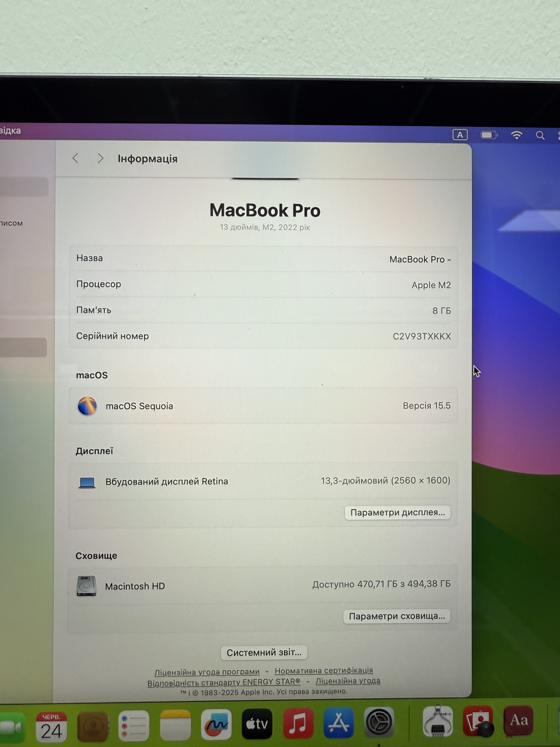This screenshot has height=747, width=560.
Task: Open the Dictionary app in the Dock
Action: pyautogui.click(x=519, y=720)
